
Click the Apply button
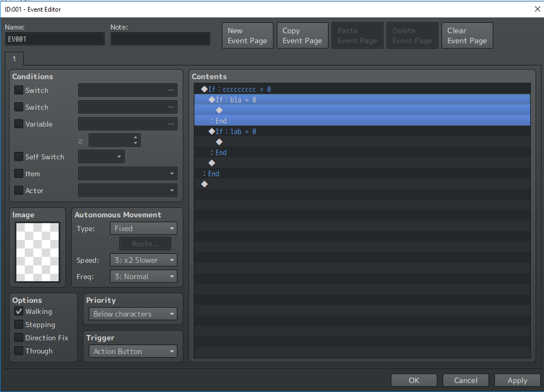coord(517,380)
